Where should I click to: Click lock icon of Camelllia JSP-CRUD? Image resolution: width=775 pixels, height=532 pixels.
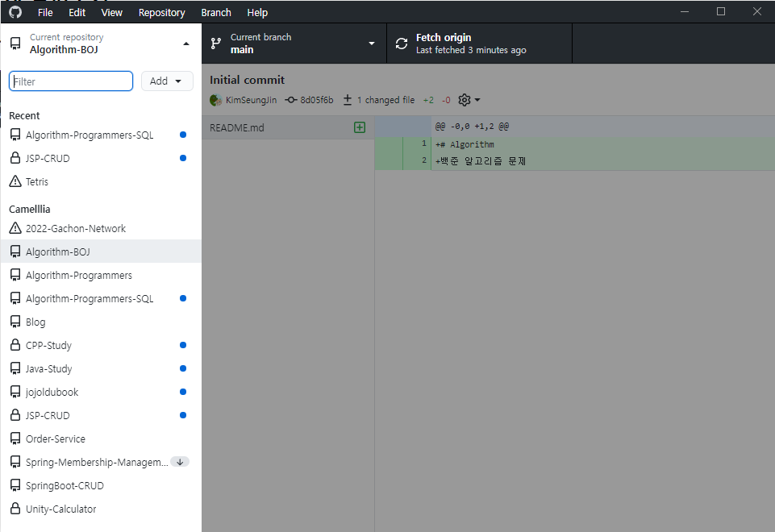[15, 414]
